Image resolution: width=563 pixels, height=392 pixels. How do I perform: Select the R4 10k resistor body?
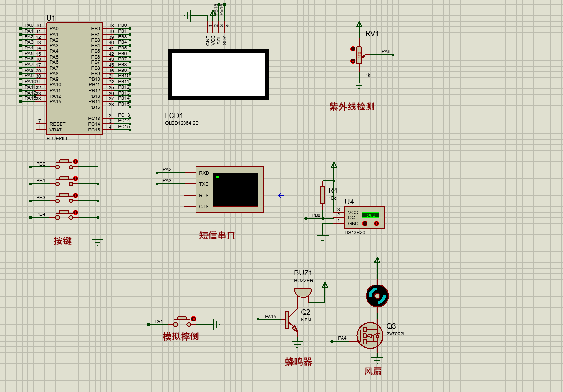[x=322, y=195]
